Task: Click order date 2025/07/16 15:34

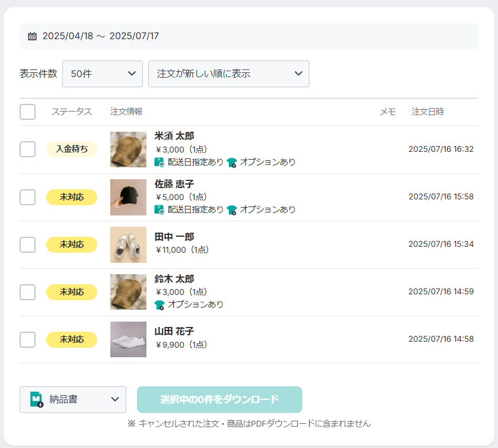Action: click(x=441, y=244)
